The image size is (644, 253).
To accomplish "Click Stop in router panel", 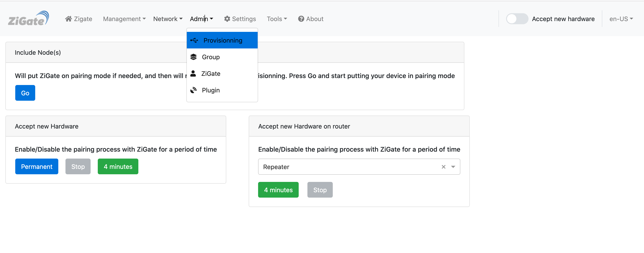I will tap(320, 190).
